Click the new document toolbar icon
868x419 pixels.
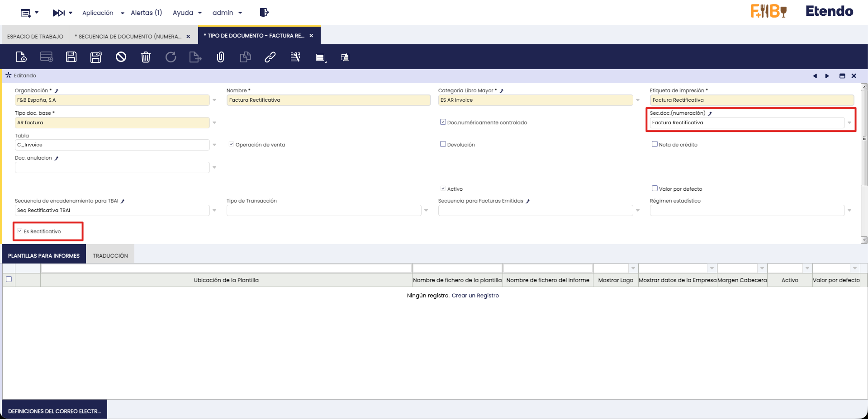tap(21, 57)
